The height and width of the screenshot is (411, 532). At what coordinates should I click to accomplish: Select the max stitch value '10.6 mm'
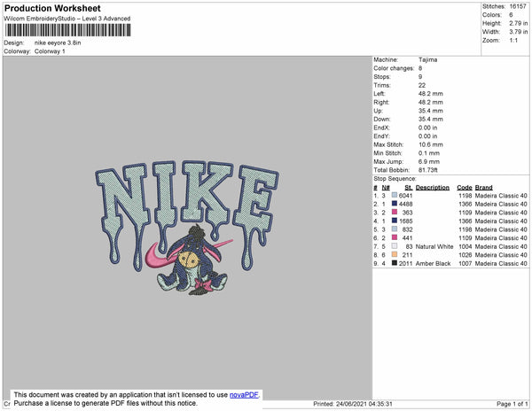click(x=431, y=144)
